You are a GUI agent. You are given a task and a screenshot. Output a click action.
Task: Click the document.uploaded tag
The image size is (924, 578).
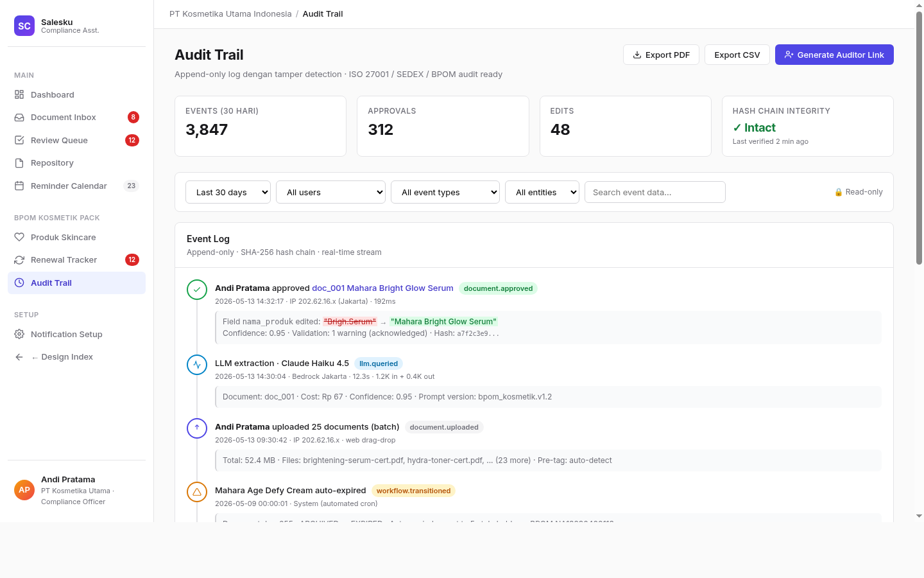[x=444, y=427]
